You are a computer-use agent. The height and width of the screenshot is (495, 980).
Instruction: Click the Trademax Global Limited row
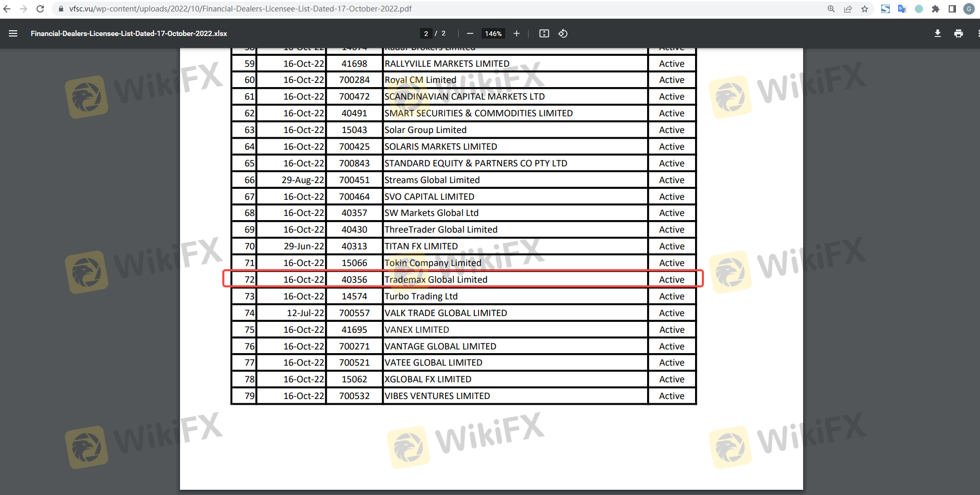[436, 280]
